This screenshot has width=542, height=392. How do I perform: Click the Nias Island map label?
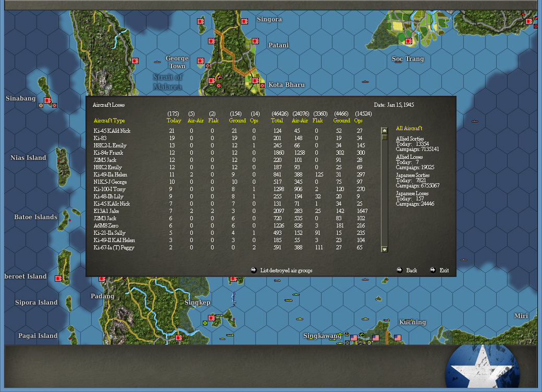point(28,158)
